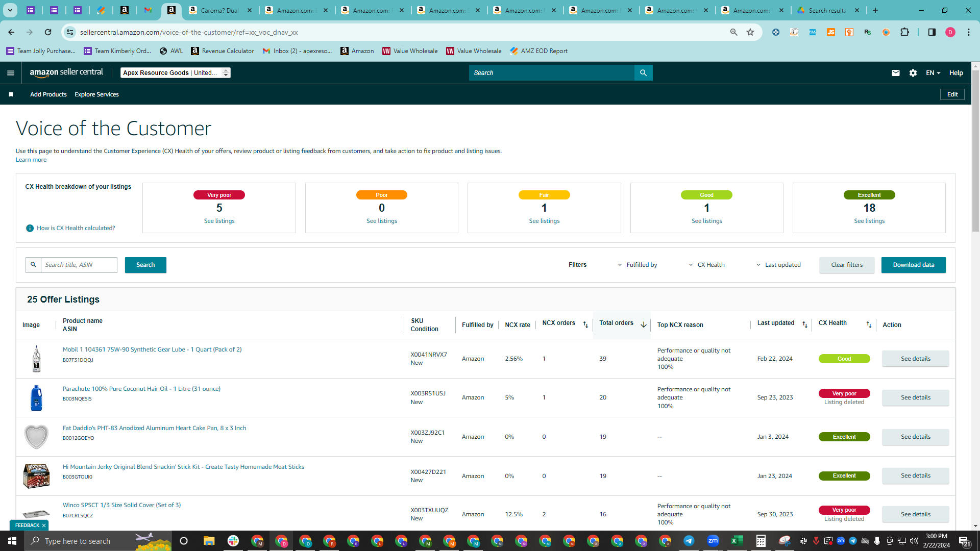
Task: Open the Windows Start menu
Action: [x=12, y=541]
